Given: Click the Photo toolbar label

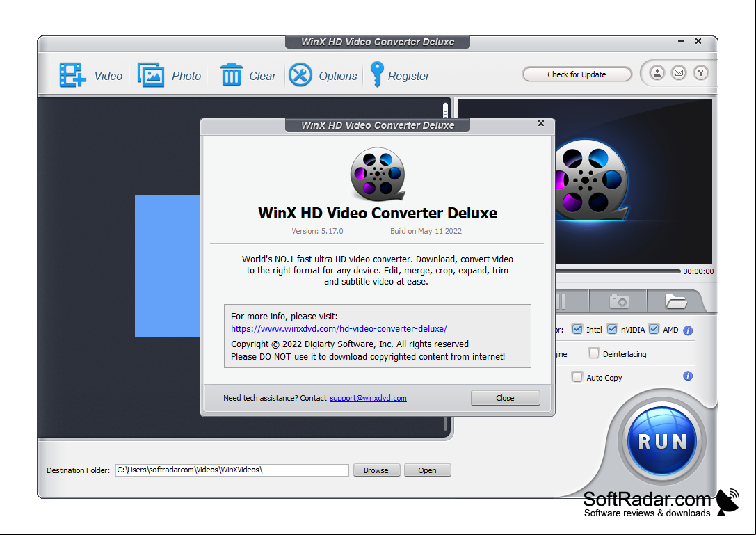Looking at the screenshot, I should (186, 77).
